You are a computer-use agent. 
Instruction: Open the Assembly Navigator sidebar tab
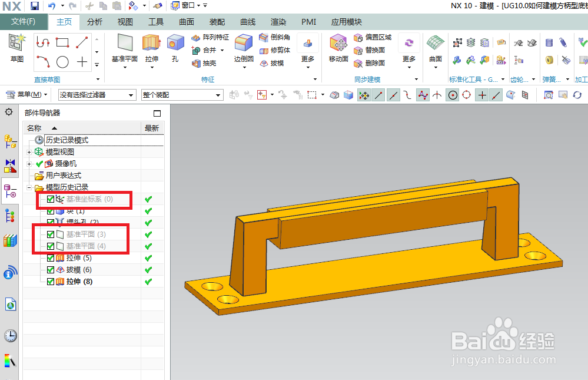point(10,142)
